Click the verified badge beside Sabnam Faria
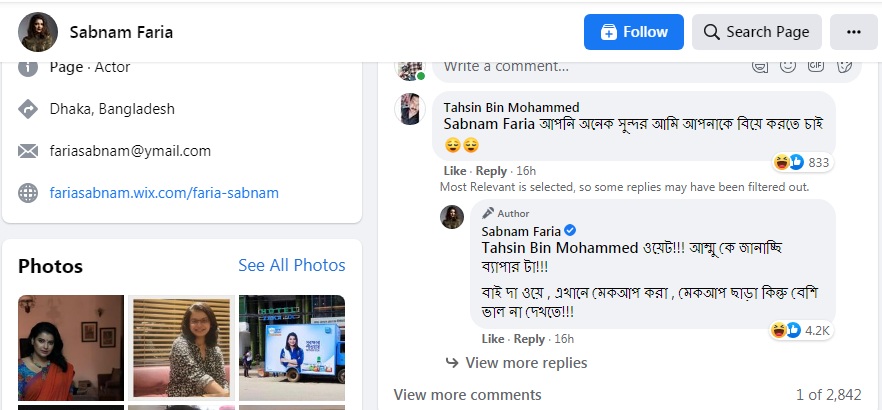882x410 pixels. (571, 231)
